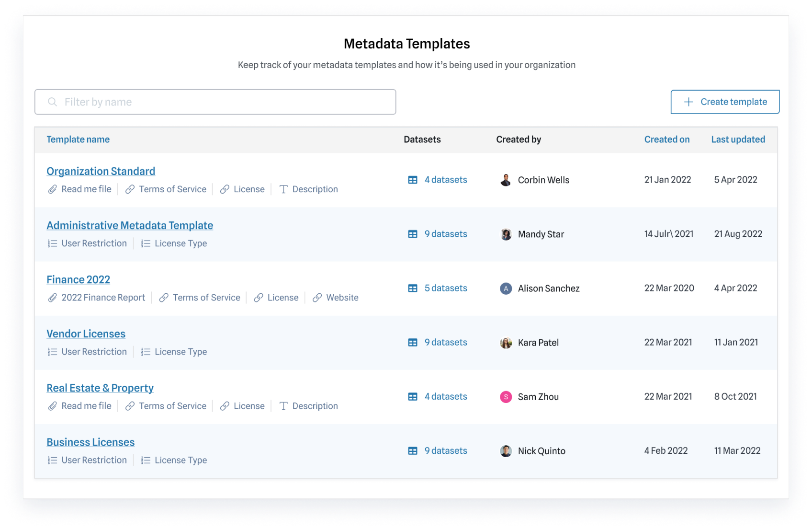812x530 pixels.
Task: Click Nick Quinto avatar
Action: tap(506, 451)
